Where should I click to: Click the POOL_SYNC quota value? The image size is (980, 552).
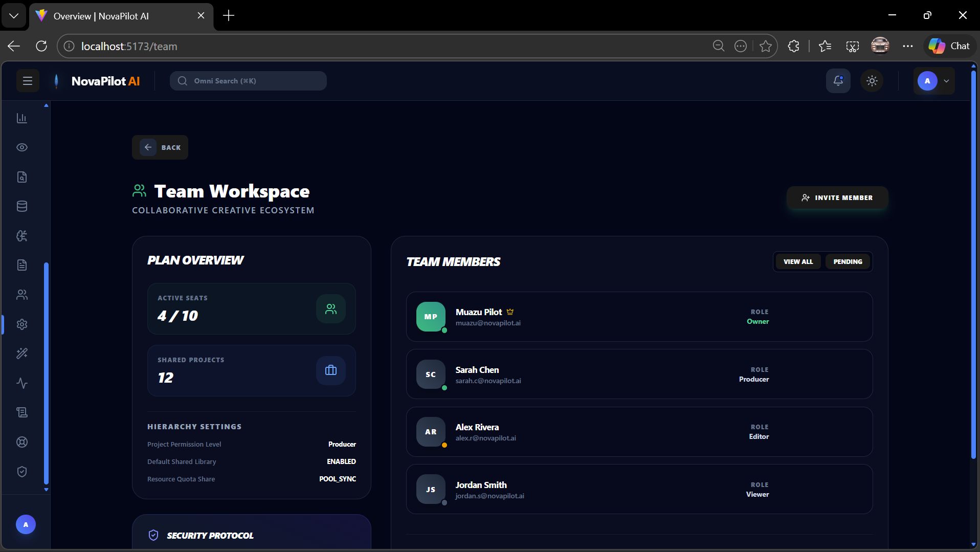pyautogui.click(x=338, y=479)
